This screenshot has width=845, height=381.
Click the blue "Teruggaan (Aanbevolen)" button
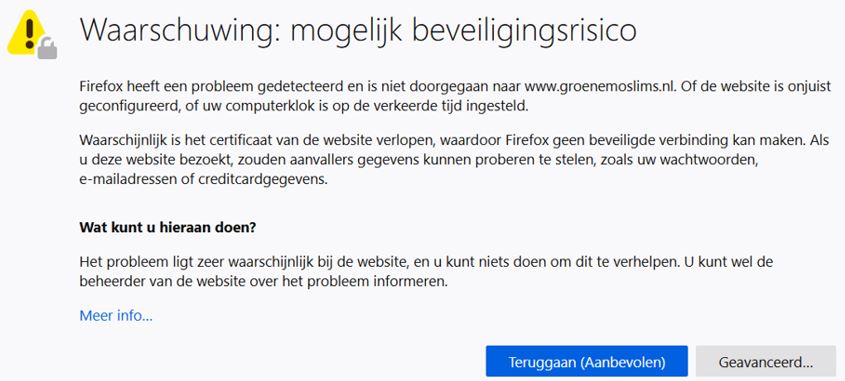coord(587,362)
